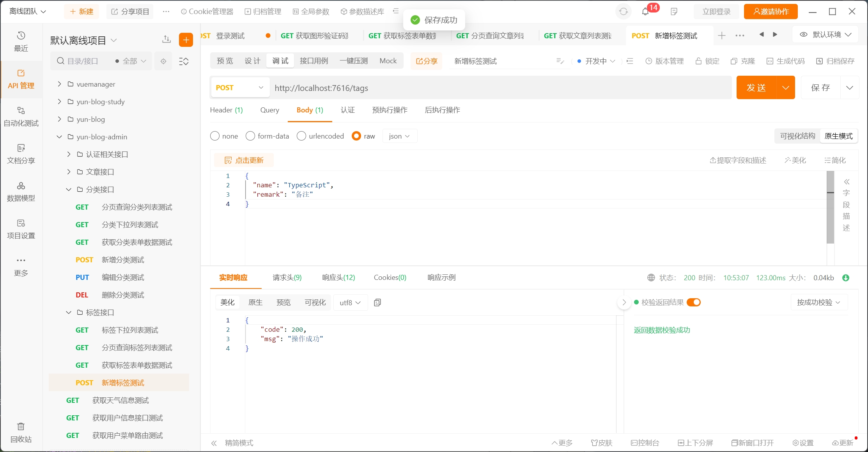Click the 数据模型 sidebar icon

21,191
